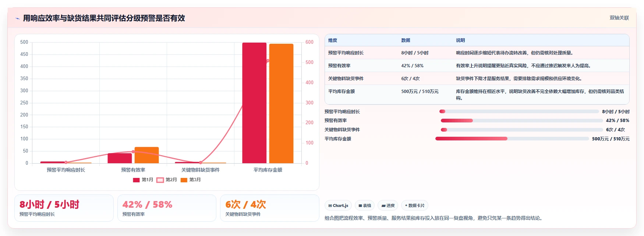The height and width of the screenshot is (236, 644).
Task: Click the 平均库存金额 progress bar
Action: (512, 139)
